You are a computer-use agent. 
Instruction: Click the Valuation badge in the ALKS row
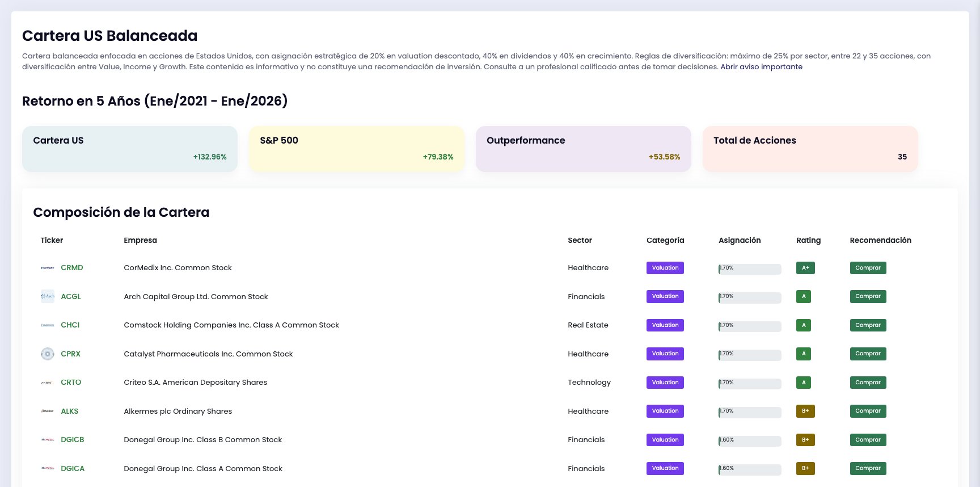(x=665, y=411)
